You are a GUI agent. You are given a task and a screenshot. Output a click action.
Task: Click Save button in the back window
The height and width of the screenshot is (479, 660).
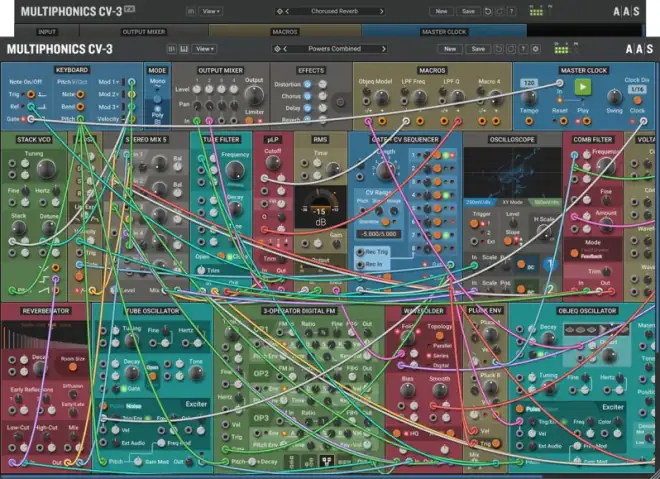tap(468, 11)
